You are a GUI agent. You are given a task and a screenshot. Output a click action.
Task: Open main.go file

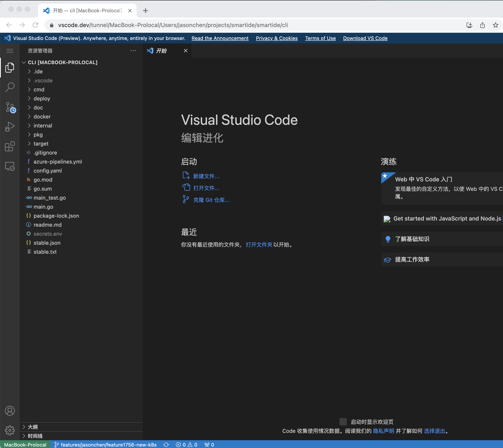[x=81, y=207]
